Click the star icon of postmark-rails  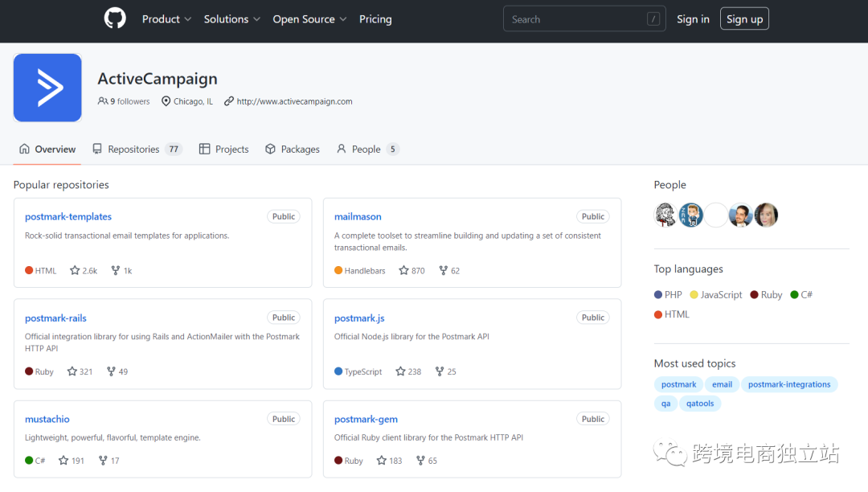tap(72, 371)
